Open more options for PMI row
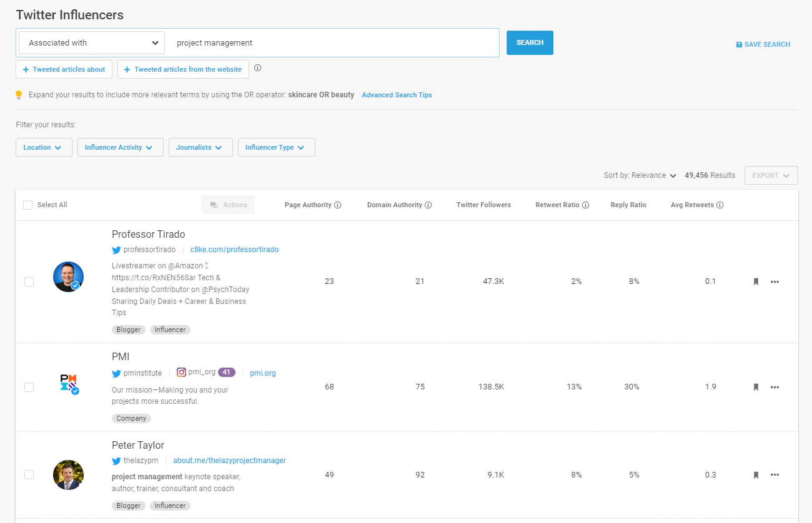 pyautogui.click(x=775, y=387)
